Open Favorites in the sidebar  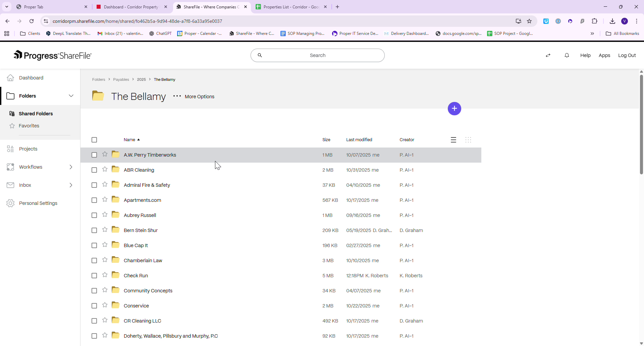pos(29,126)
